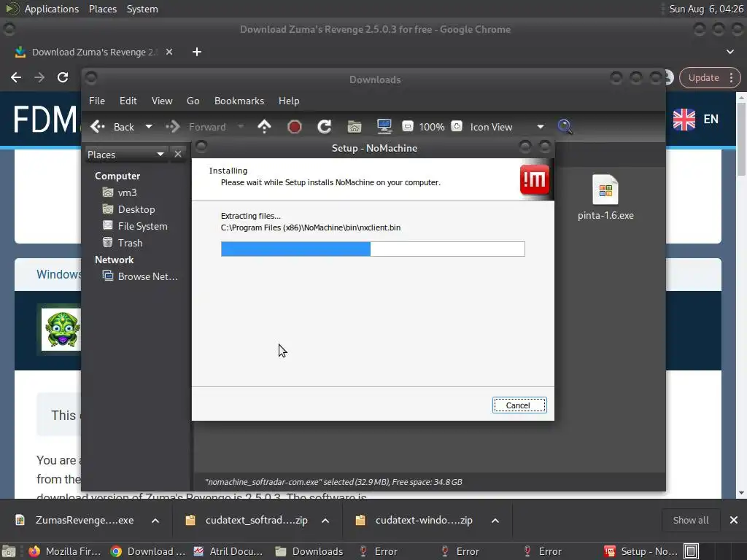Close the Zuma's Revenge Chrome tab
Image resolution: width=747 pixels, height=560 pixels.
click(169, 52)
